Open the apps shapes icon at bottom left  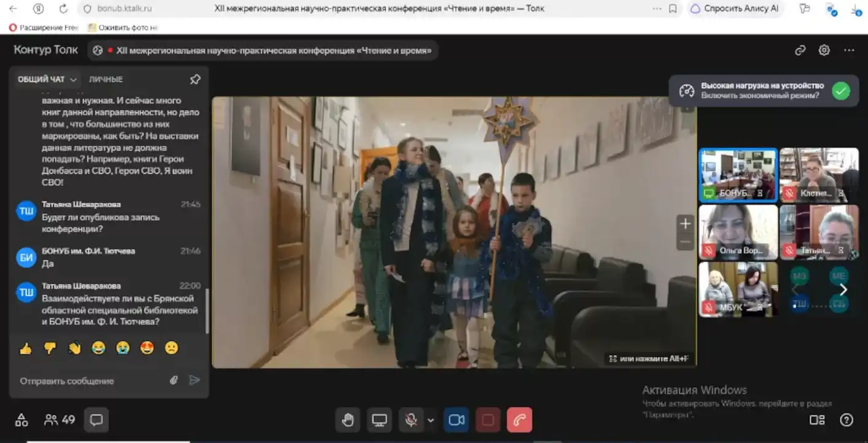[x=22, y=420]
